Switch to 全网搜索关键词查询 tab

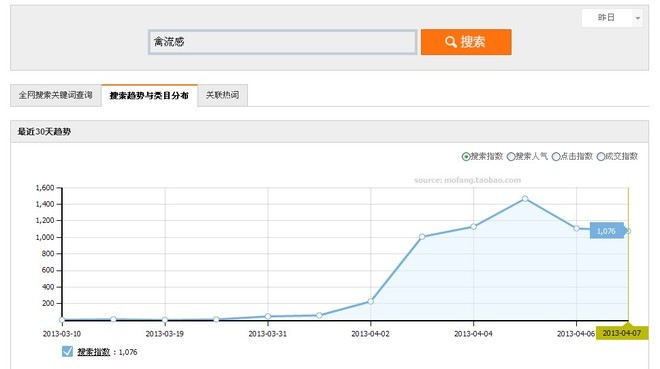tap(56, 96)
